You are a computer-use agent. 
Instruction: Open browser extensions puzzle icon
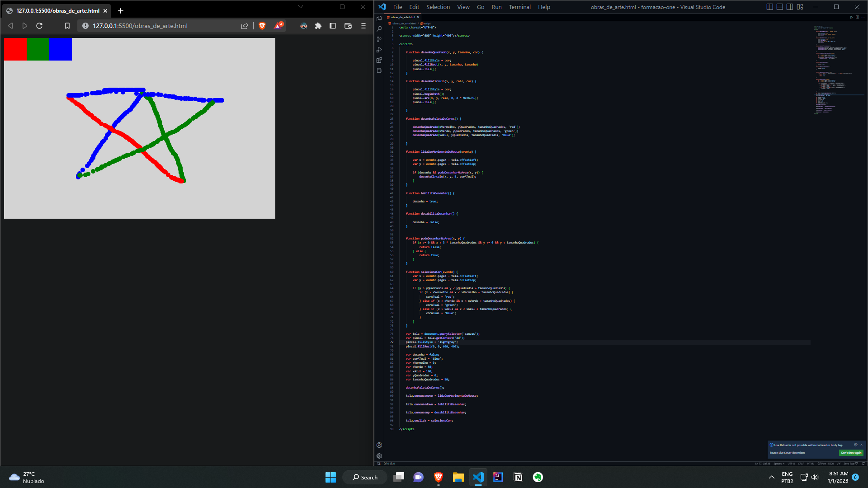coord(318,26)
